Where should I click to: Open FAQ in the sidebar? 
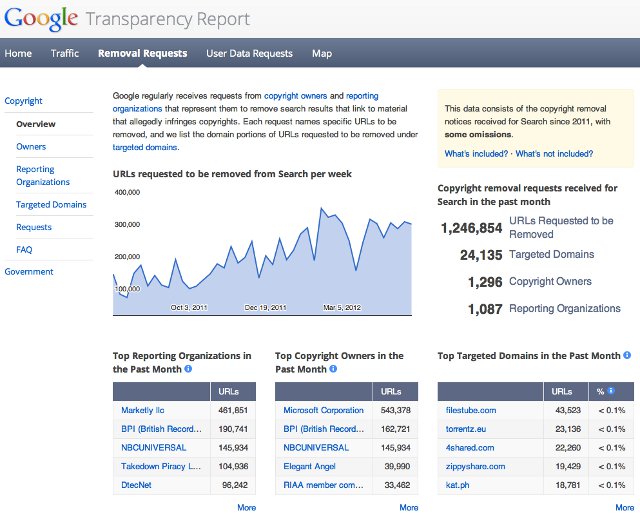tap(24, 249)
